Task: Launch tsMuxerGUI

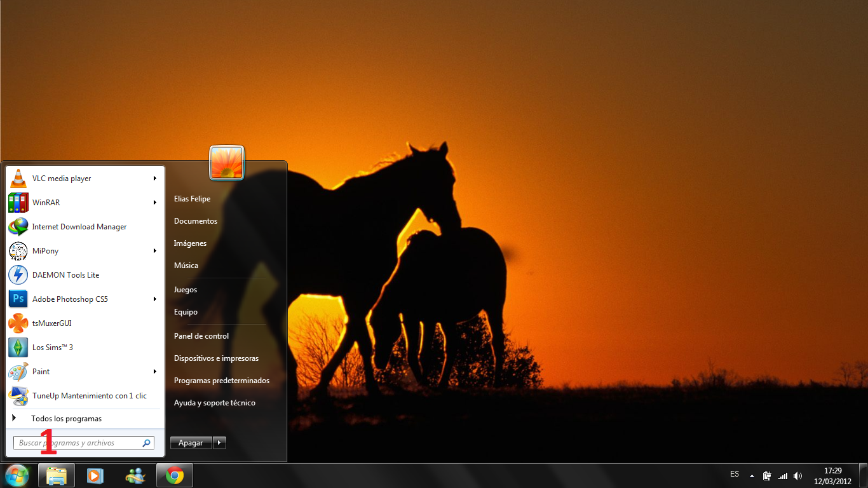Action: click(x=85, y=323)
